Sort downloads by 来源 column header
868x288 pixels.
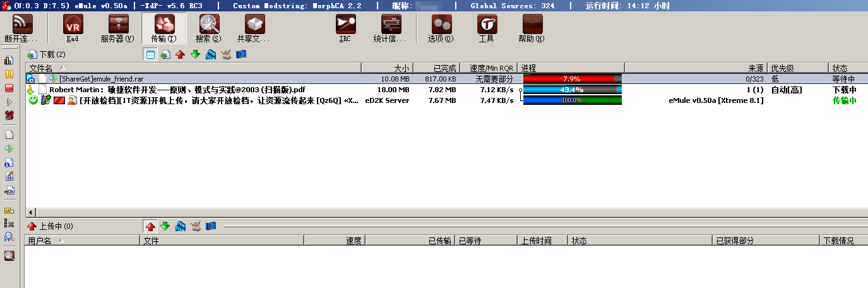point(696,68)
